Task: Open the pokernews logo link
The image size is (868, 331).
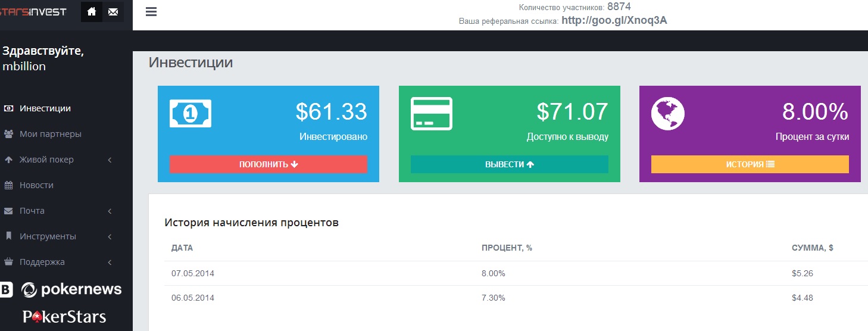Action: pyautogui.click(x=71, y=290)
